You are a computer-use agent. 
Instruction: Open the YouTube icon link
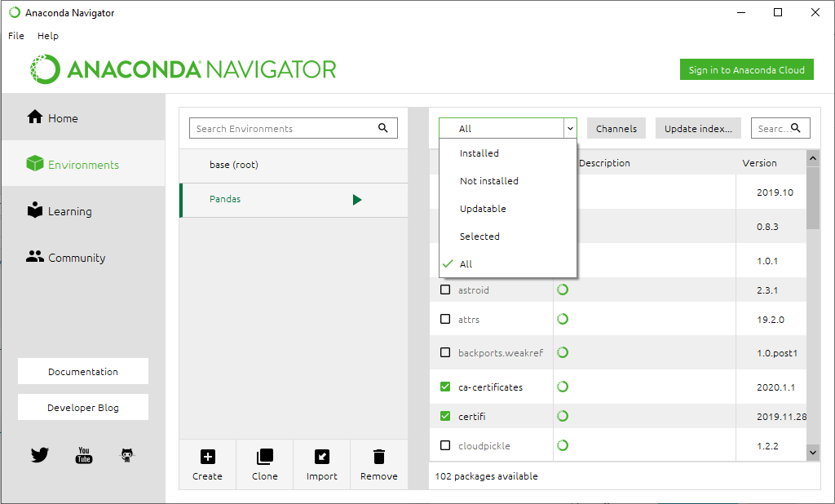coord(84,455)
